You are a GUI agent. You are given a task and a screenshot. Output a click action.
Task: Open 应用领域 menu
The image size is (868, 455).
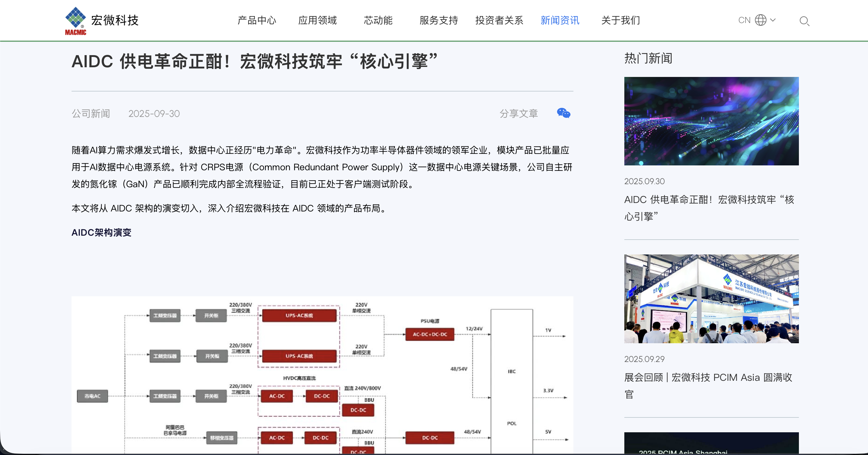317,20
